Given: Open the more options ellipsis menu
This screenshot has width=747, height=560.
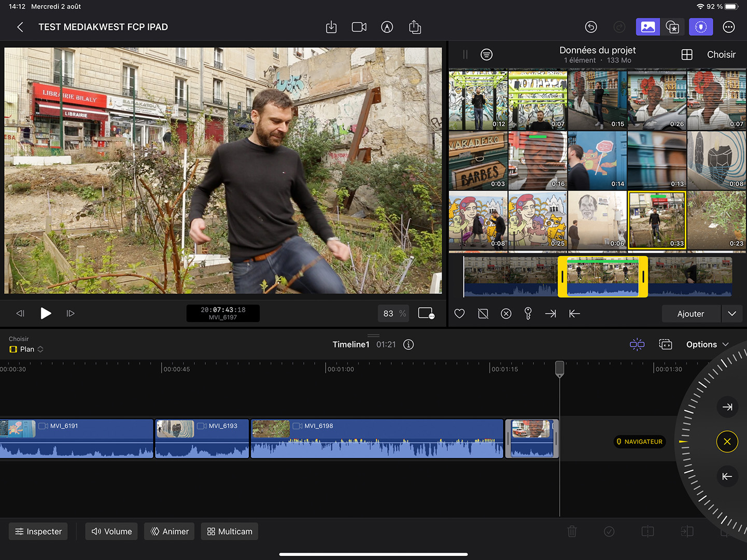Looking at the screenshot, I should (x=728, y=27).
